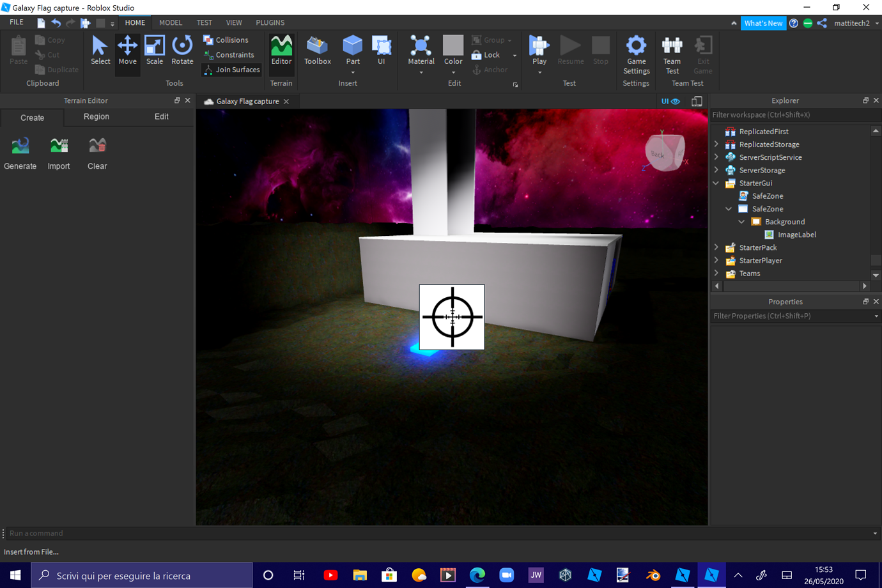Insert a new Part
The width and height of the screenshot is (882, 588).
tap(352, 51)
